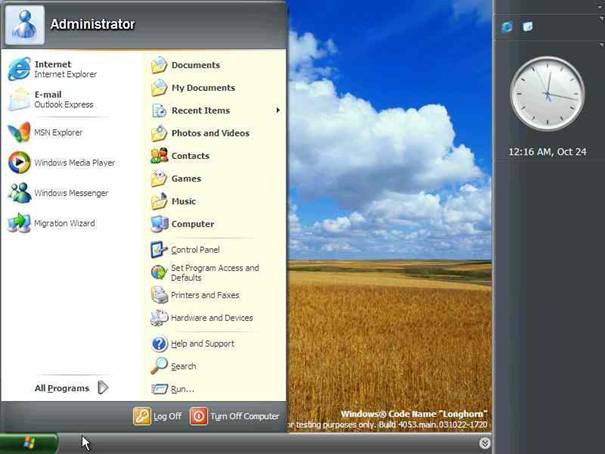Viewport: 605px width, 454px height.
Task: Open the Run... dialog icon
Action: [x=159, y=389]
